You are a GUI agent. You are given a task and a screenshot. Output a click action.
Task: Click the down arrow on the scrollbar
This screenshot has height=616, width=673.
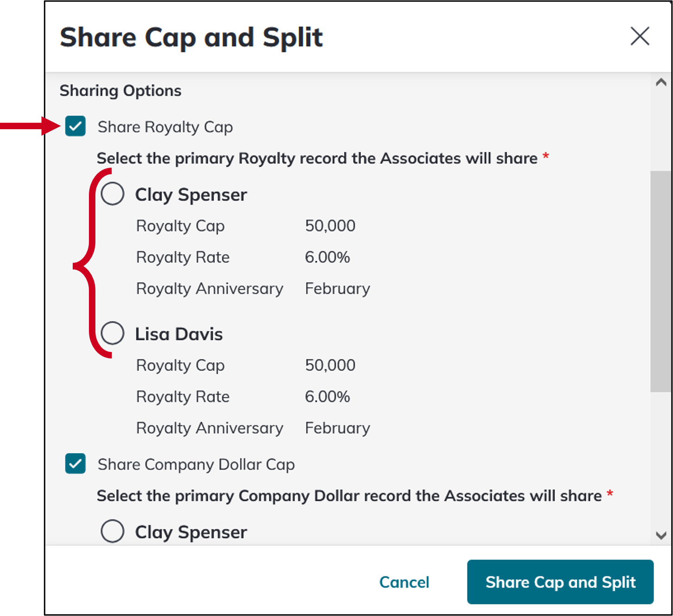pos(661,535)
